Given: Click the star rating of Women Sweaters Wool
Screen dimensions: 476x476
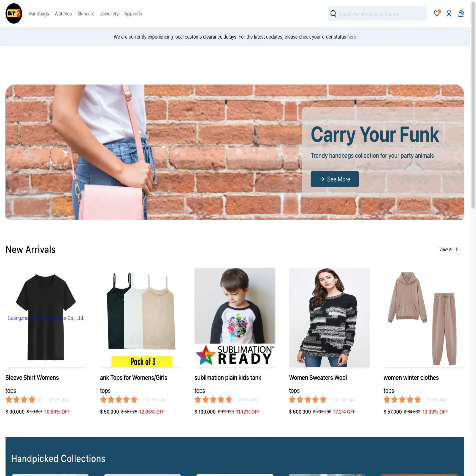Looking at the screenshot, I should (308, 399).
